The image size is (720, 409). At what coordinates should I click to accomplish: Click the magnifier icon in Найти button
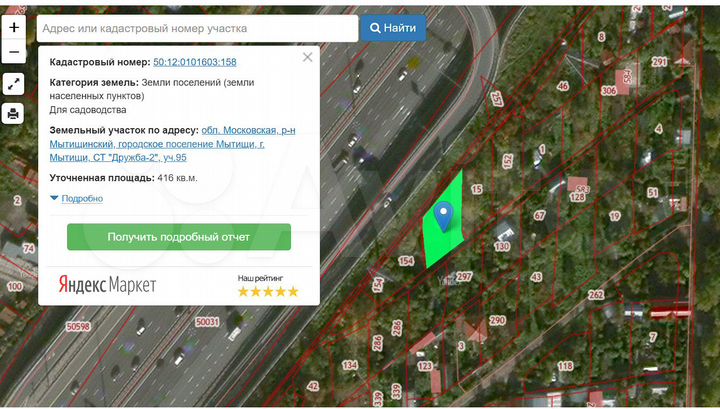pyautogui.click(x=375, y=28)
